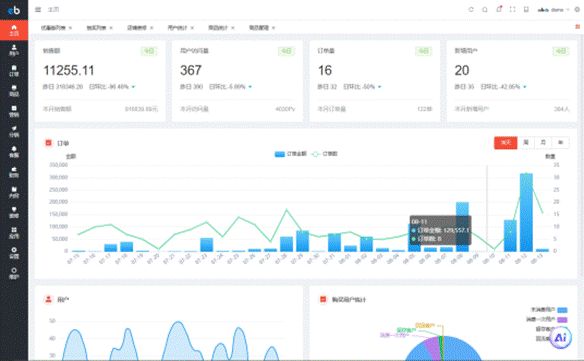
Task: Click the refresh icon in top bar
Action: tap(471, 10)
